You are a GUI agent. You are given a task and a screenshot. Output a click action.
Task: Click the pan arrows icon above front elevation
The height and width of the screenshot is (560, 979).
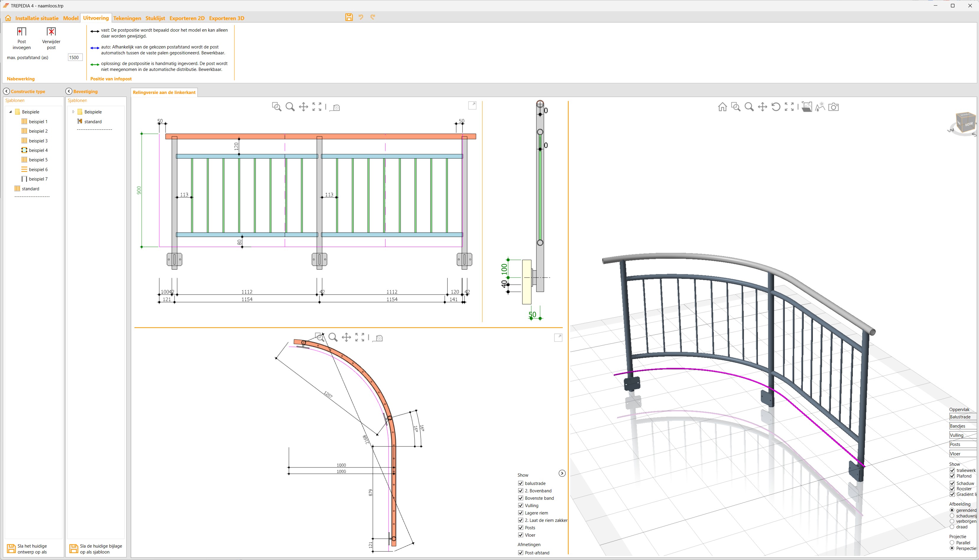[x=304, y=107]
